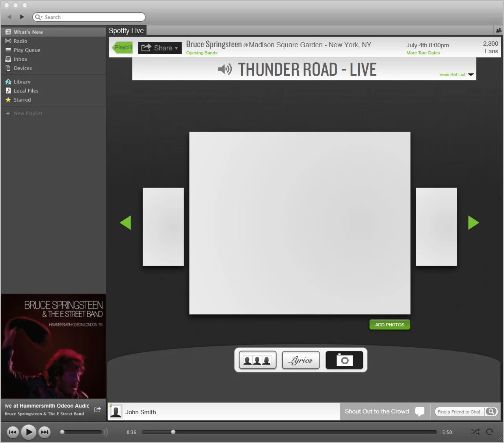Viewport: 504px width, 443px height.
Task: Click the Hammersmith Odeon track title
Action: point(47,406)
